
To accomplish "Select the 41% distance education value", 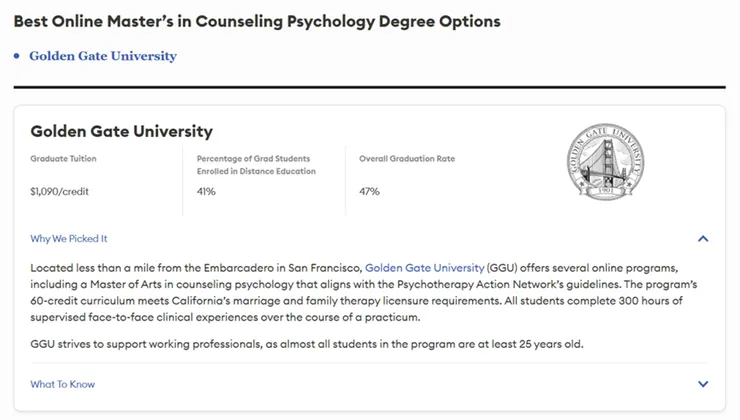I will click(x=206, y=191).
